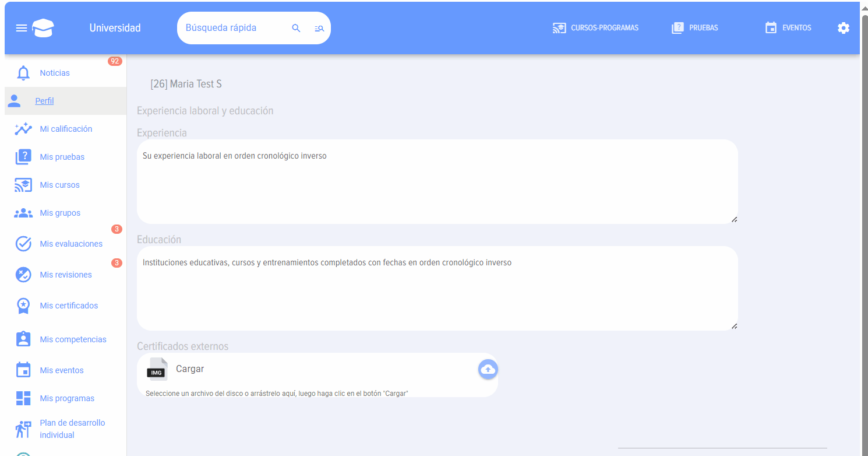Click the "Experiencia laboral y educación" heading

tap(205, 111)
